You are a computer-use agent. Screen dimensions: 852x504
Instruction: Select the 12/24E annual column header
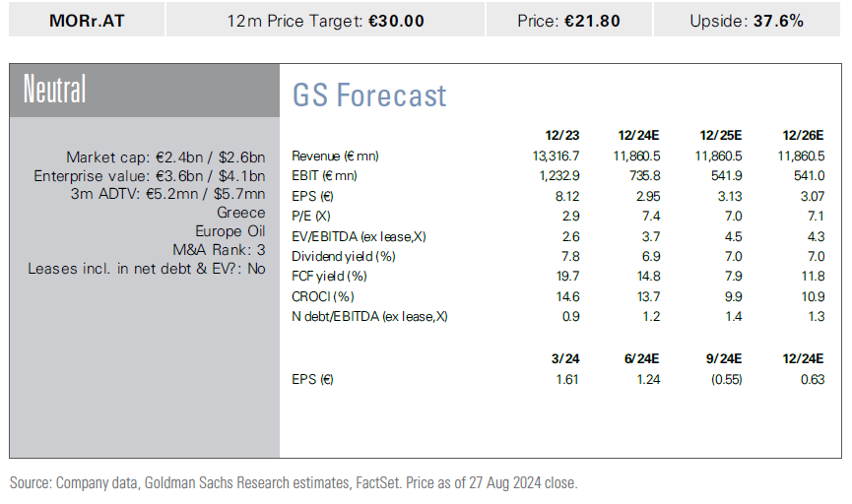click(639, 135)
